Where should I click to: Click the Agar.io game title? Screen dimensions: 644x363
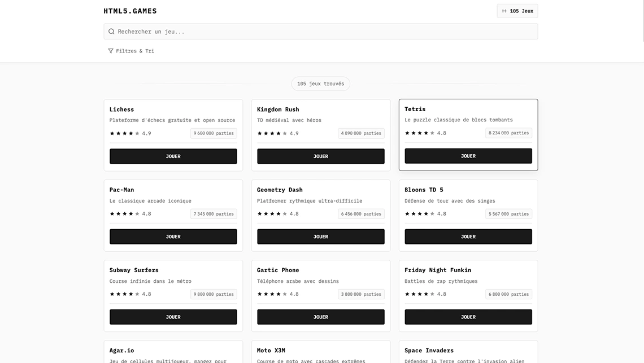[x=122, y=351]
